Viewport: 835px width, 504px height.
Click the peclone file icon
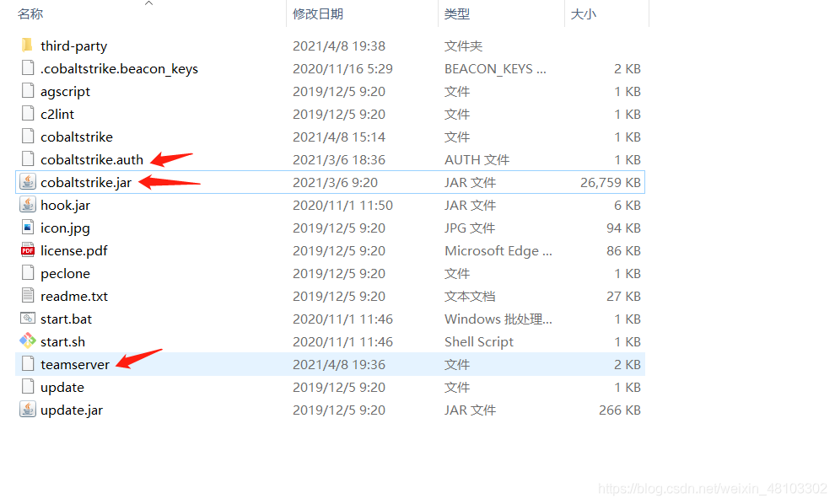pos(28,272)
